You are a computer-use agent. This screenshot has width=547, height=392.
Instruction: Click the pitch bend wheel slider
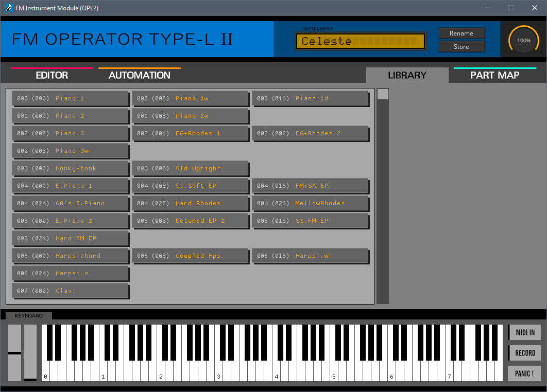coord(14,352)
